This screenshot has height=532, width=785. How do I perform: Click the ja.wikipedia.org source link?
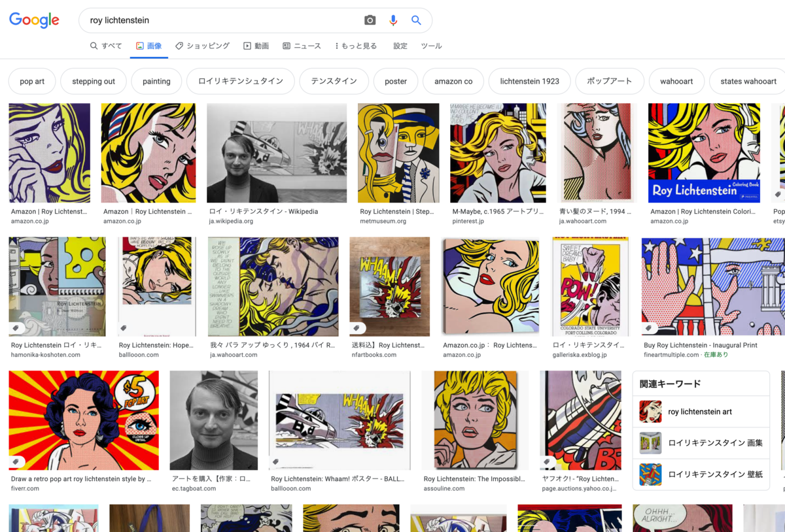coord(231,222)
